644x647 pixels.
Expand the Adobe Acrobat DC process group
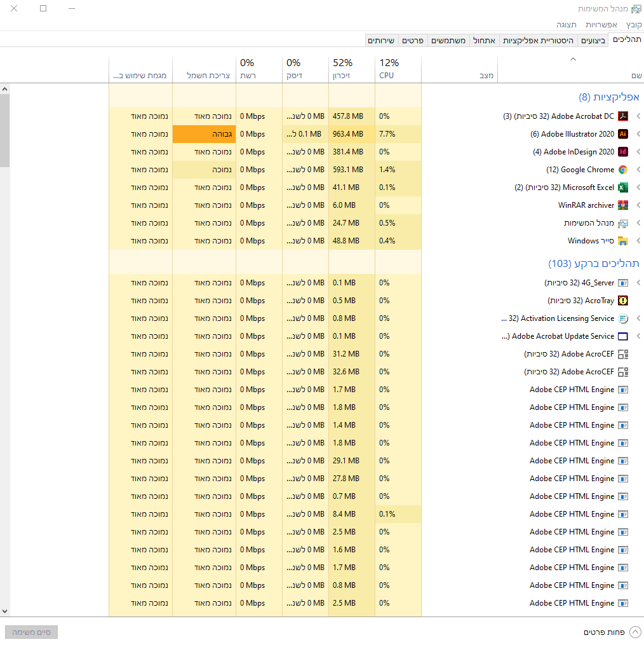[638, 116]
